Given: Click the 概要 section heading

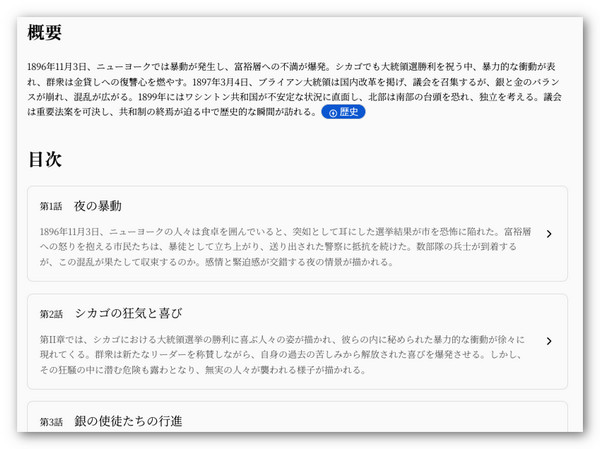Looking at the screenshot, I should pyautogui.click(x=45, y=33).
